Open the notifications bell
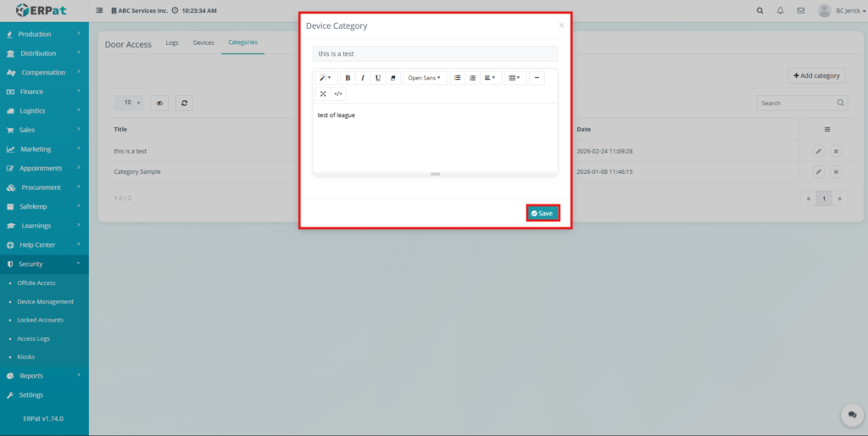 pyautogui.click(x=781, y=10)
